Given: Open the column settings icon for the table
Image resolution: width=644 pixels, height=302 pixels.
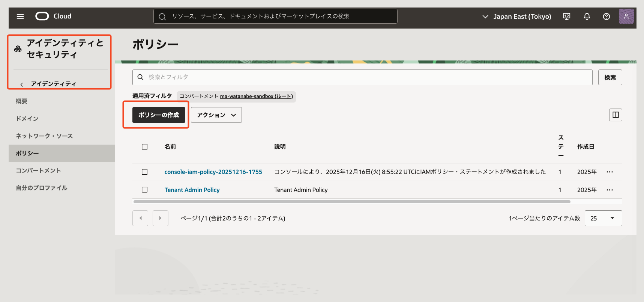Looking at the screenshot, I should [x=615, y=115].
